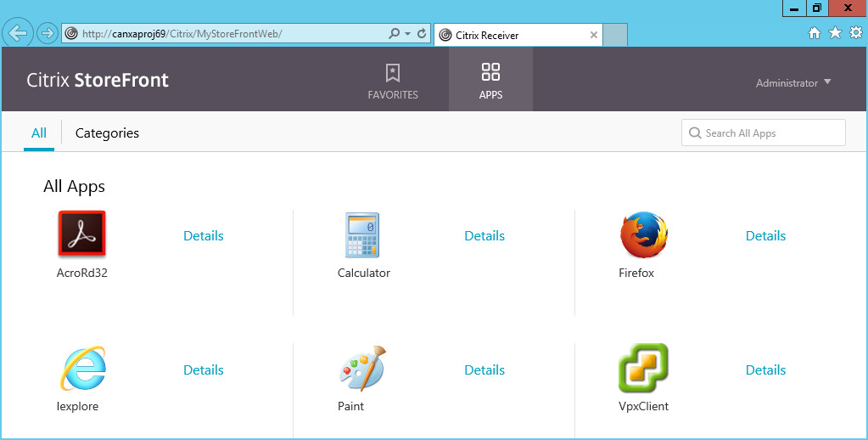The height and width of the screenshot is (440, 868).
Task: Launch the Iexplore app icon
Action: coord(82,369)
